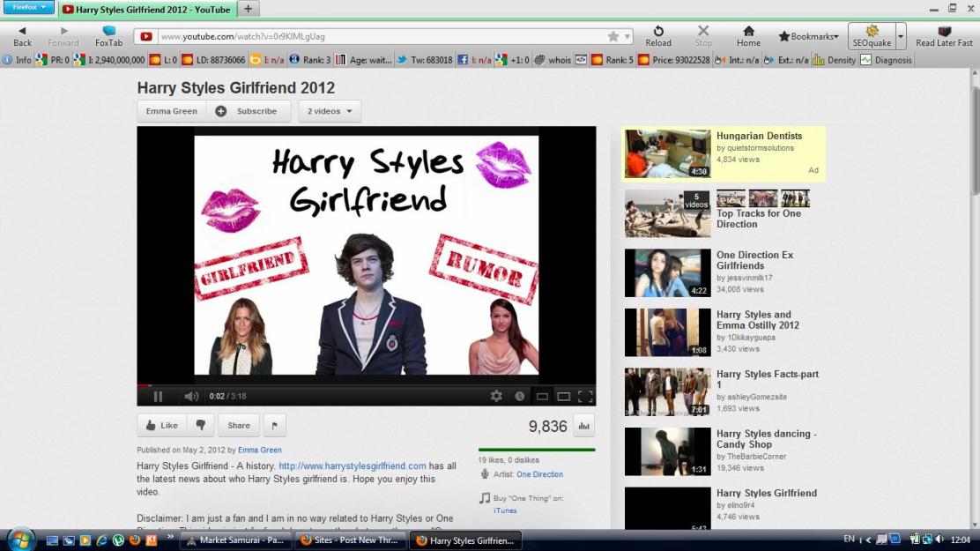Mute the video volume speaker icon

[x=191, y=396]
